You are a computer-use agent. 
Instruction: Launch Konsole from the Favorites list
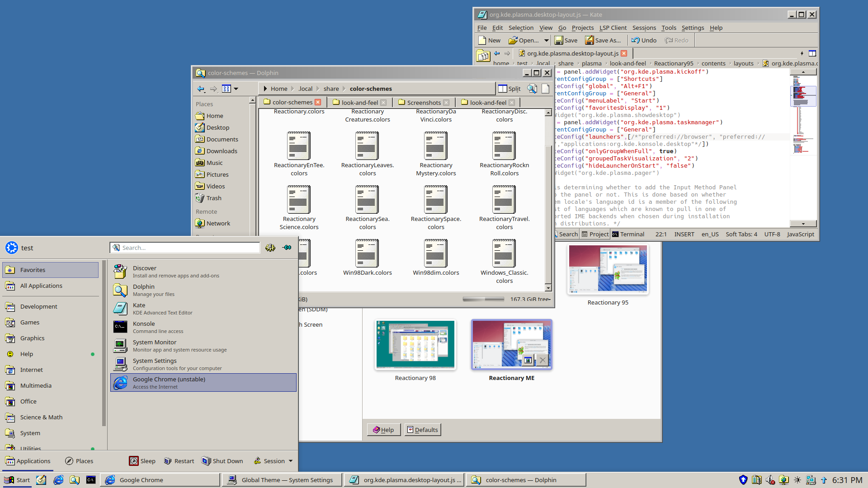[203, 327]
